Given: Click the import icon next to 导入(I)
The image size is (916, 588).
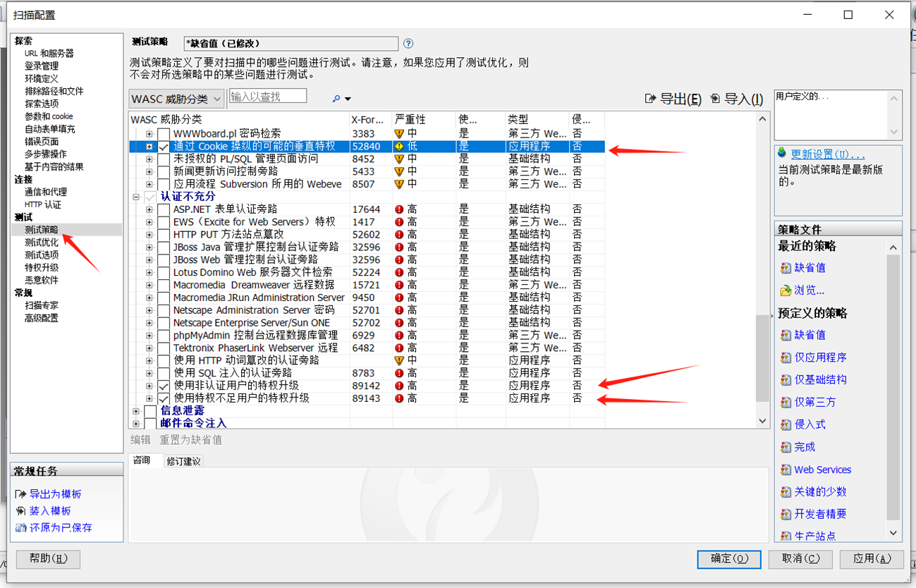Looking at the screenshot, I should click(716, 99).
